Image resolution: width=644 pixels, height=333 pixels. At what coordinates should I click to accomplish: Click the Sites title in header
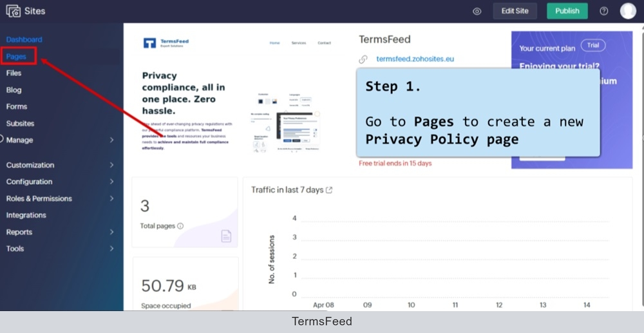35,11
